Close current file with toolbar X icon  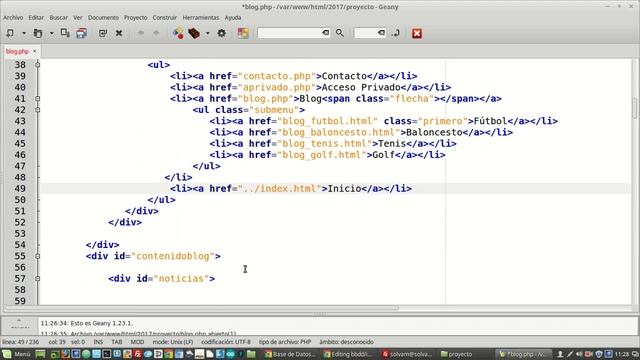(119, 33)
